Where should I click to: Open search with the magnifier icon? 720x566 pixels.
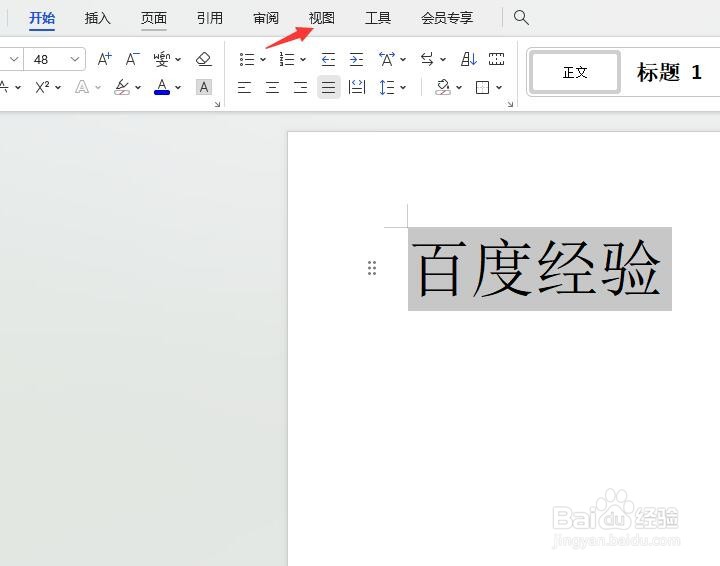(521, 17)
